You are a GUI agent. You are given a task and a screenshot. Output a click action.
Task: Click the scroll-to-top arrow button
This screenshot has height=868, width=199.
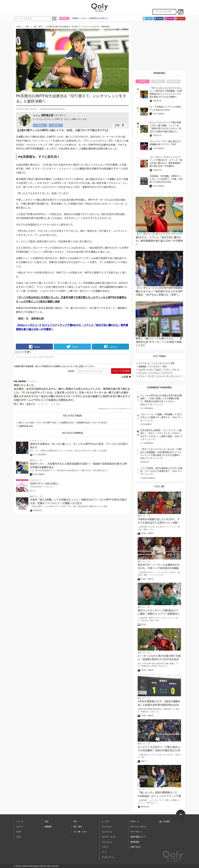coord(181,814)
